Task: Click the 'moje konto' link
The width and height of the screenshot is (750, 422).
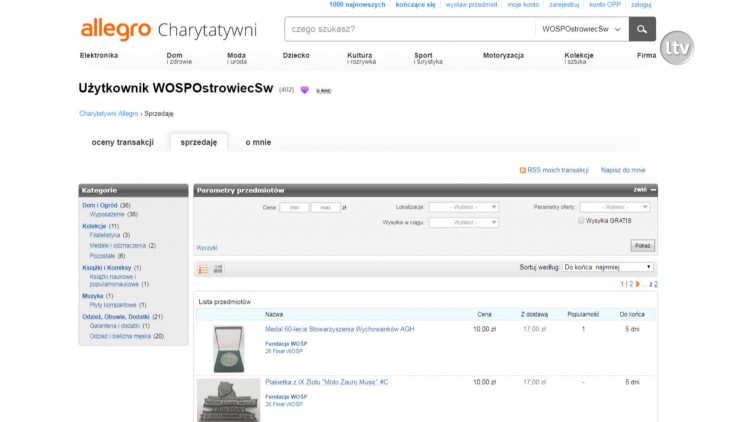Action: click(x=523, y=5)
